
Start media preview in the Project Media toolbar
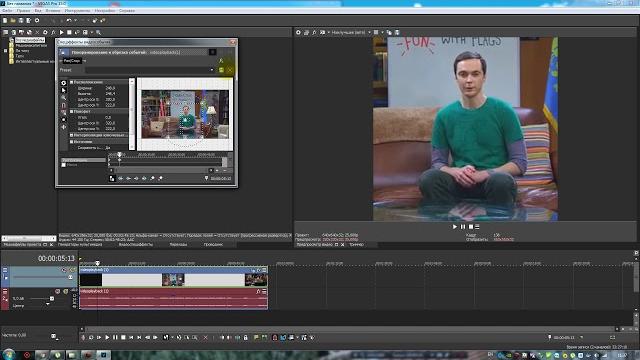61,32
